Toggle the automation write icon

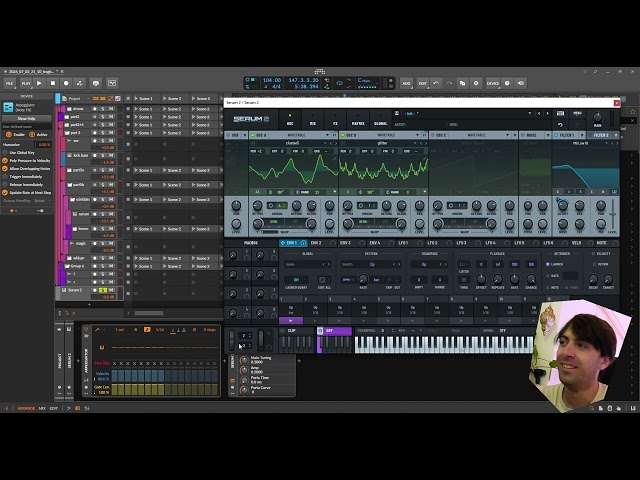point(79,83)
